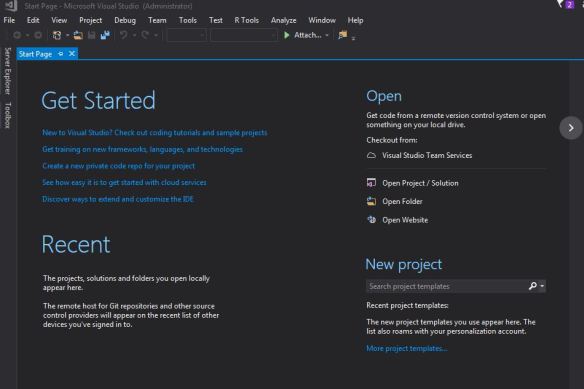Open 'Discover ways to extend' IDE link
584x389 pixels.
pyautogui.click(x=118, y=199)
